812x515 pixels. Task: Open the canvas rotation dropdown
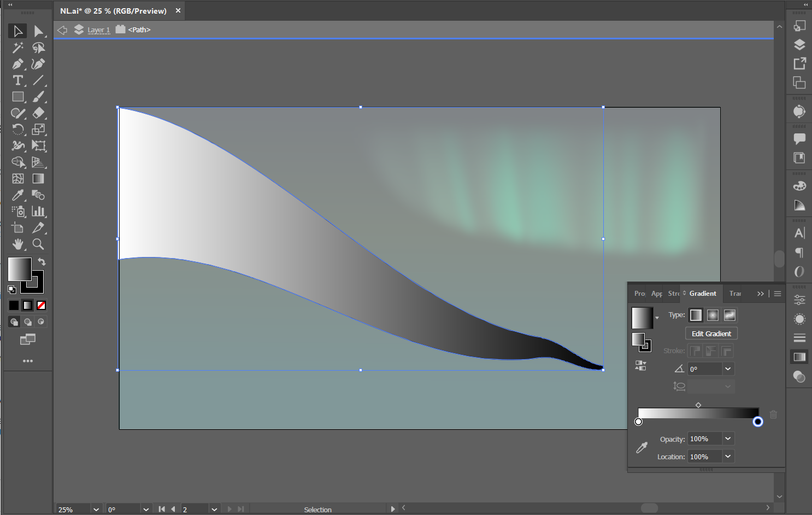[146, 510]
